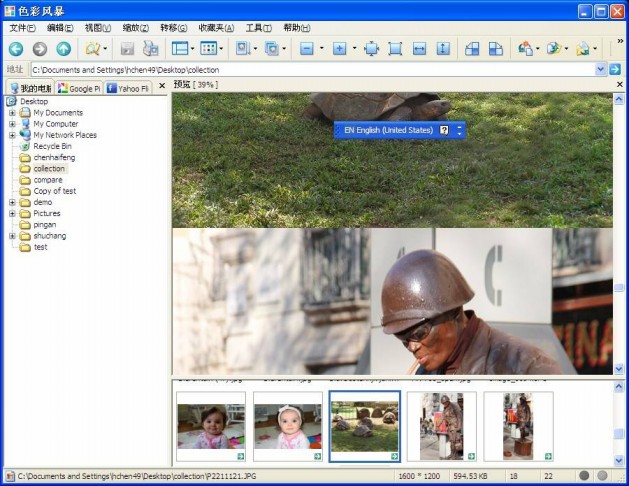629x486 pixels.
Task: Click the help icon on language bar
Action: pos(444,130)
